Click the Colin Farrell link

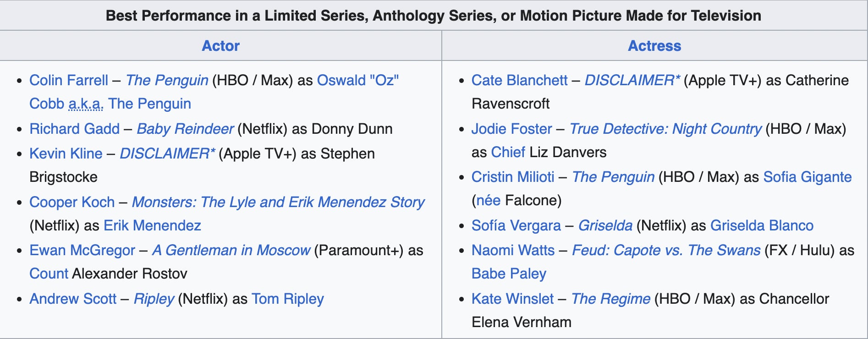69,80
